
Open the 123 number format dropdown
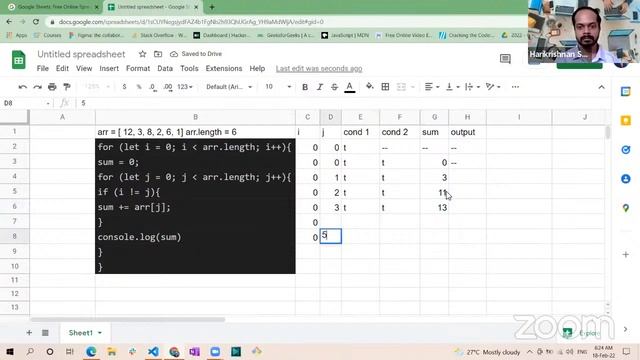click(x=185, y=87)
